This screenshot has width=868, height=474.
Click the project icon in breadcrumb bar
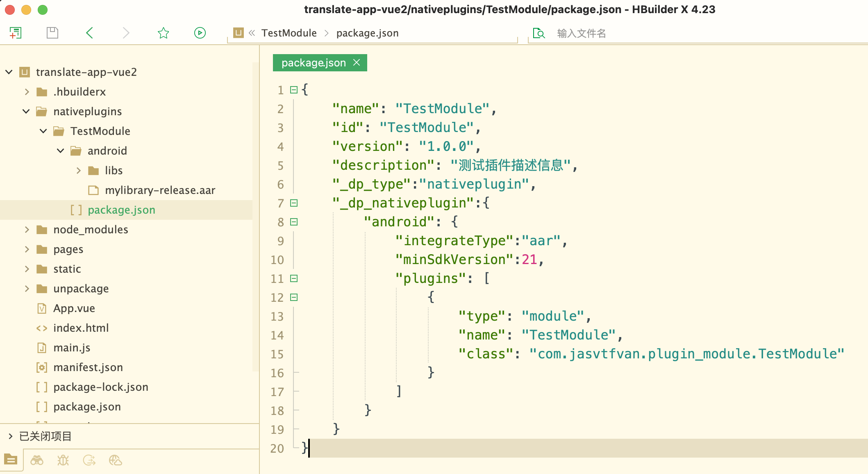[x=239, y=33]
